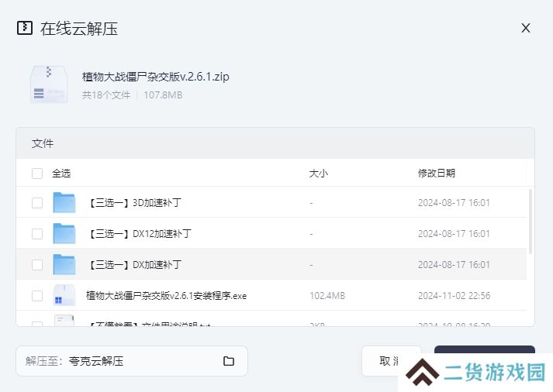Click the 共18个文件 file count text
This screenshot has height=392, width=553.
click(106, 95)
